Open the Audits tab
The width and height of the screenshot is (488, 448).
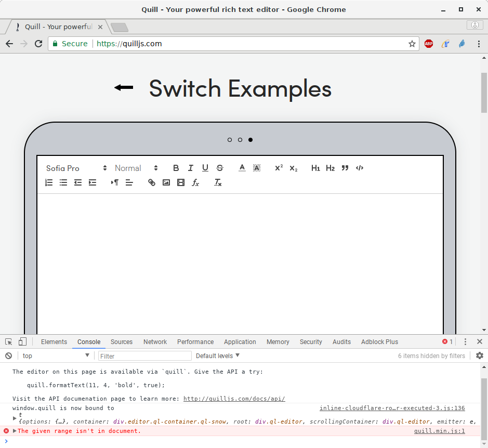click(x=341, y=342)
